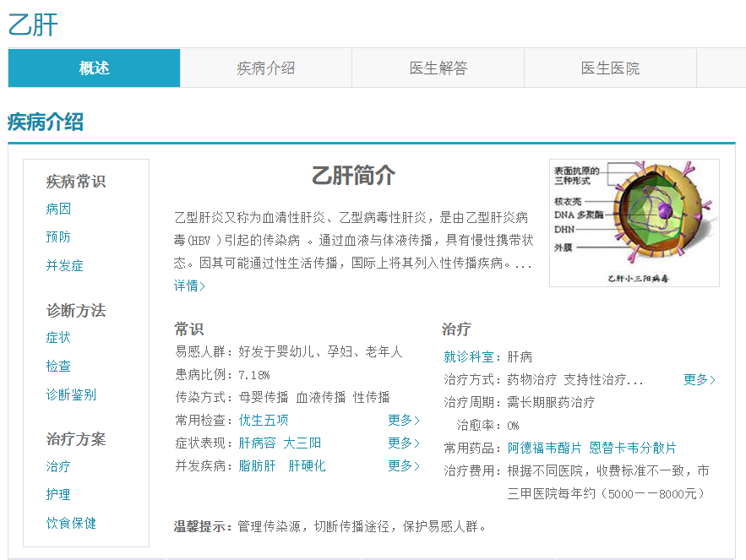746x560 pixels.
Task: Return to the 概述 tab
Action: pyautogui.click(x=93, y=68)
